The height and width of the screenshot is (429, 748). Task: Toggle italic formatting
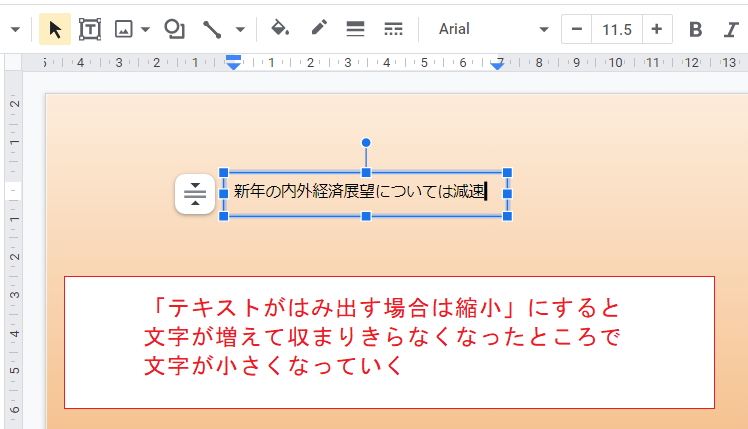coord(731,29)
